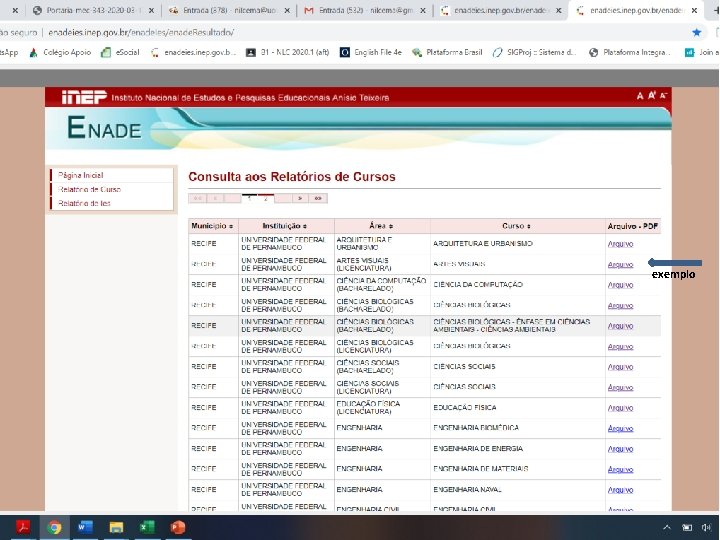
Task: Increase font size with the A+ icon
Action: tap(652, 96)
